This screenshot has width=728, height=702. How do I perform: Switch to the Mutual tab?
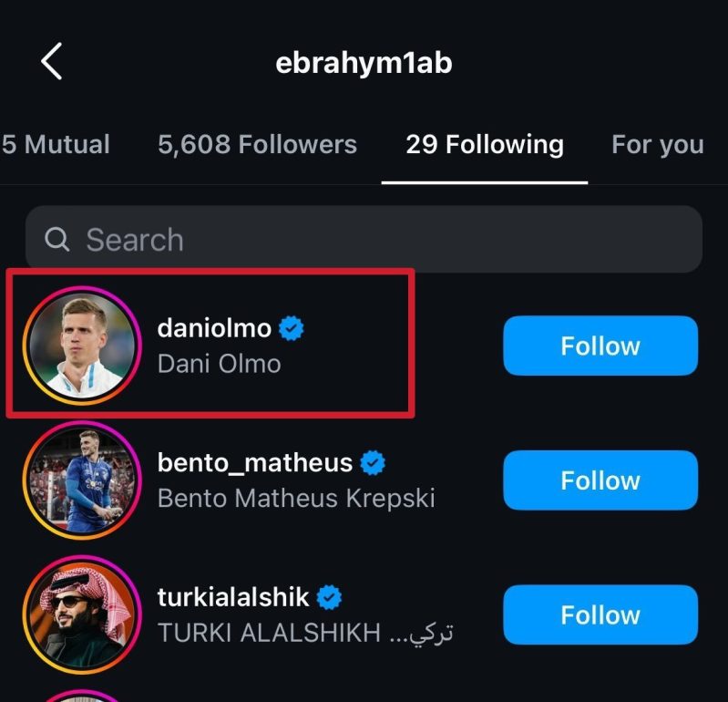56,144
